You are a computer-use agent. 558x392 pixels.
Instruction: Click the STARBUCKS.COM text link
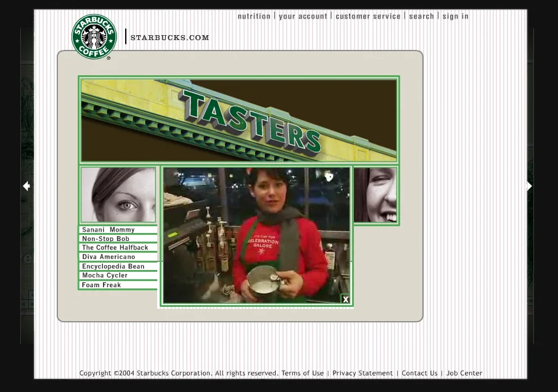170,38
